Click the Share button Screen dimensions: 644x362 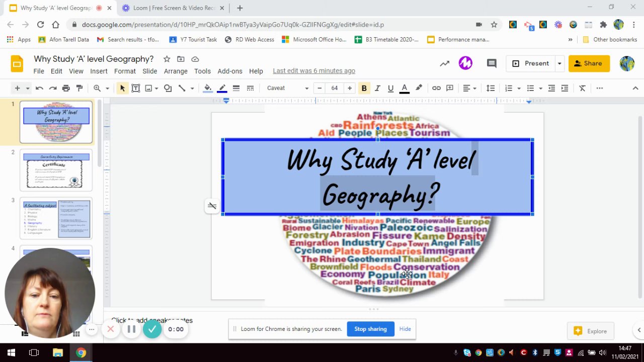click(589, 63)
